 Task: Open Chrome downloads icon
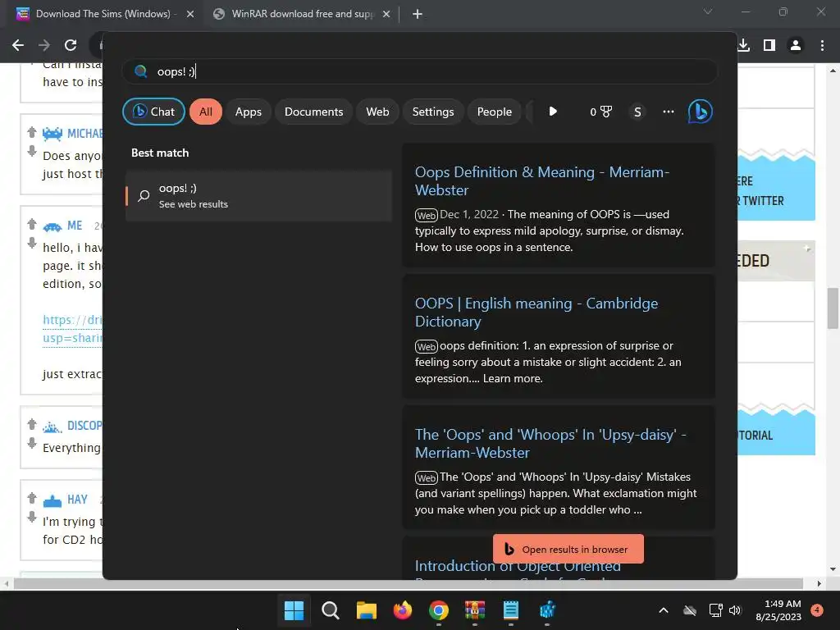click(x=743, y=45)
